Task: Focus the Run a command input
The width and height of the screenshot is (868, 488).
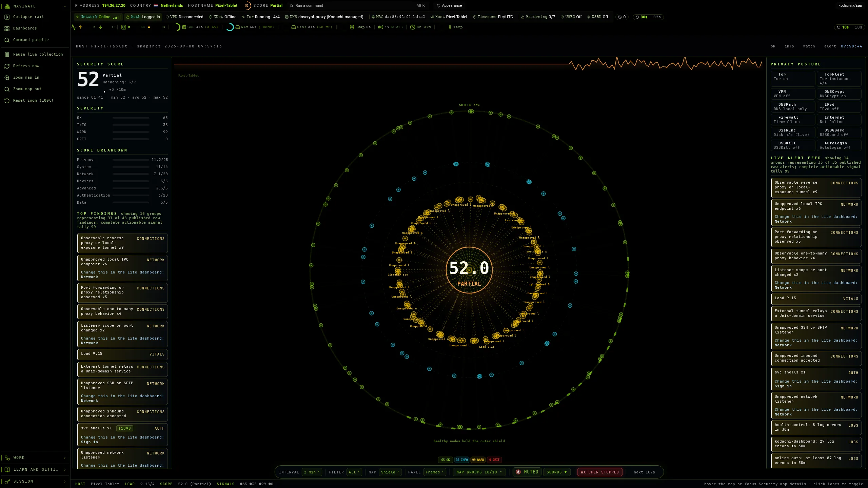Action: (358, 6)
